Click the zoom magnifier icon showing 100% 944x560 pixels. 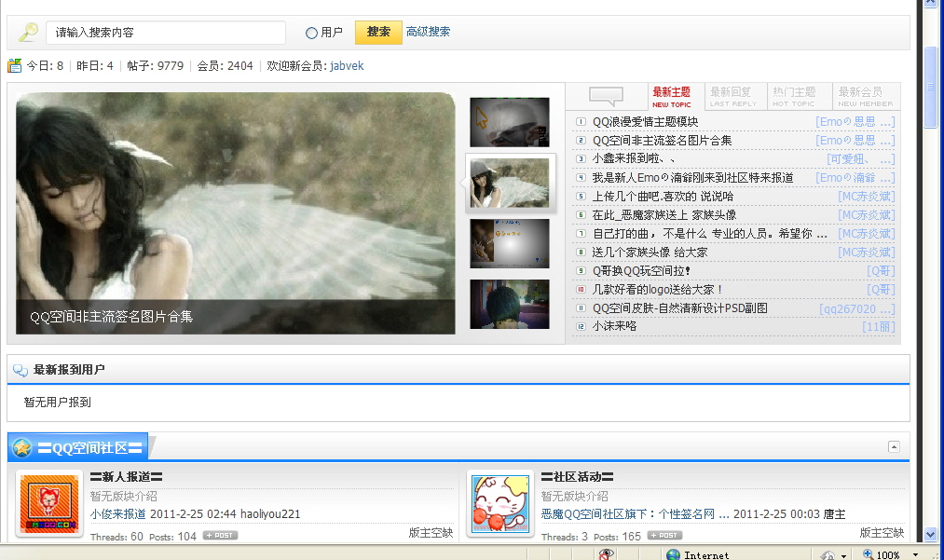869,554
